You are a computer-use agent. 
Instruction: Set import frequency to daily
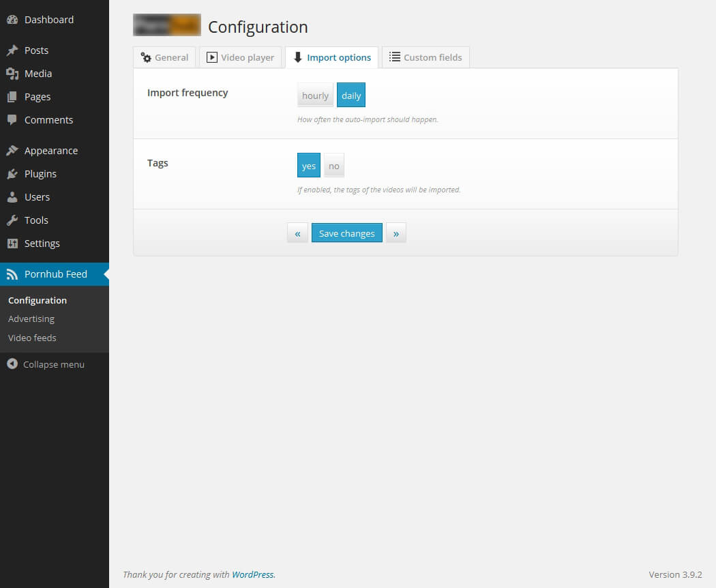[351, 95]
